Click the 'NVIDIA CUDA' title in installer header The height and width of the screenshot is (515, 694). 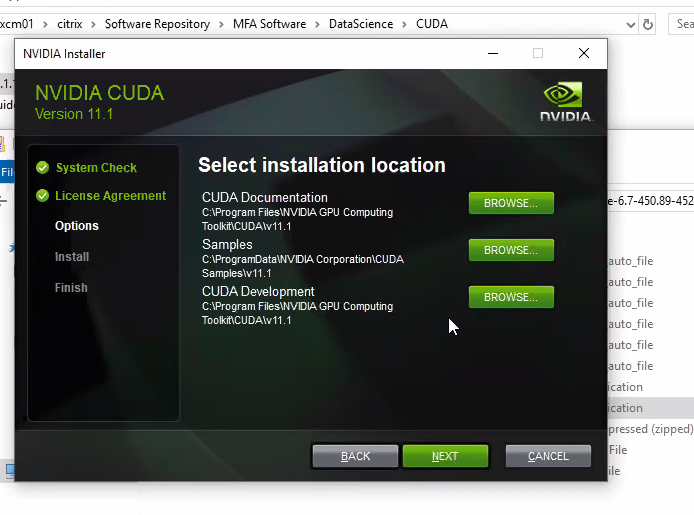[100, 93]
